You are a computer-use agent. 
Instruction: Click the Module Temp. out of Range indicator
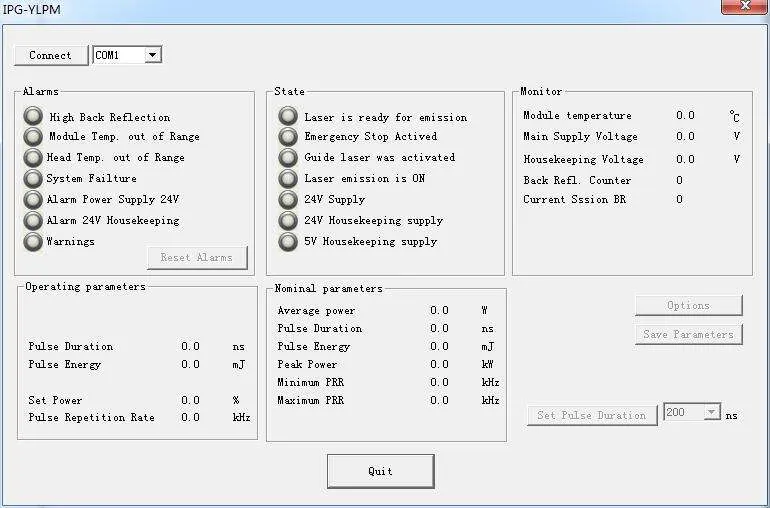point(33,137)
